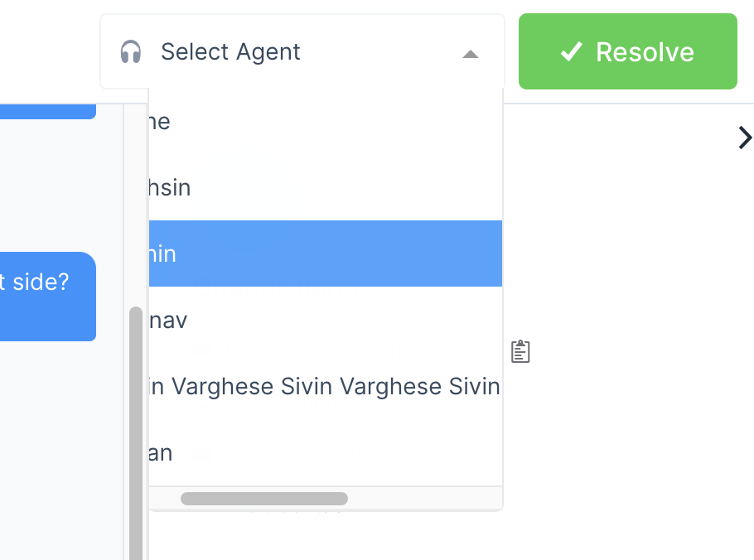
Task: Click the checkmark icon inside the Resolve button
Action: click(569, 51)
